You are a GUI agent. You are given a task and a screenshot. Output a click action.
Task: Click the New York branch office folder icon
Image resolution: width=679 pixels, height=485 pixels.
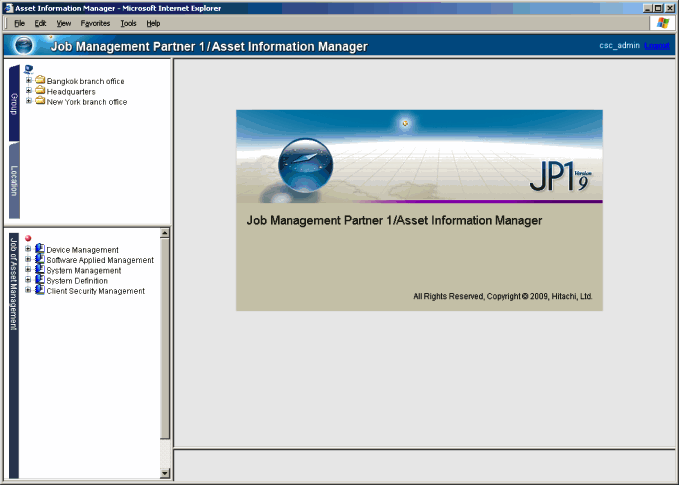(x=40, y=101)
